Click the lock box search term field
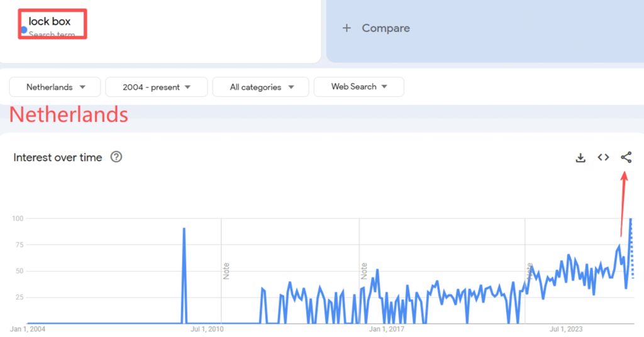Image resolution: width=644 pixels, height=337 pixels. pos(50,22)
